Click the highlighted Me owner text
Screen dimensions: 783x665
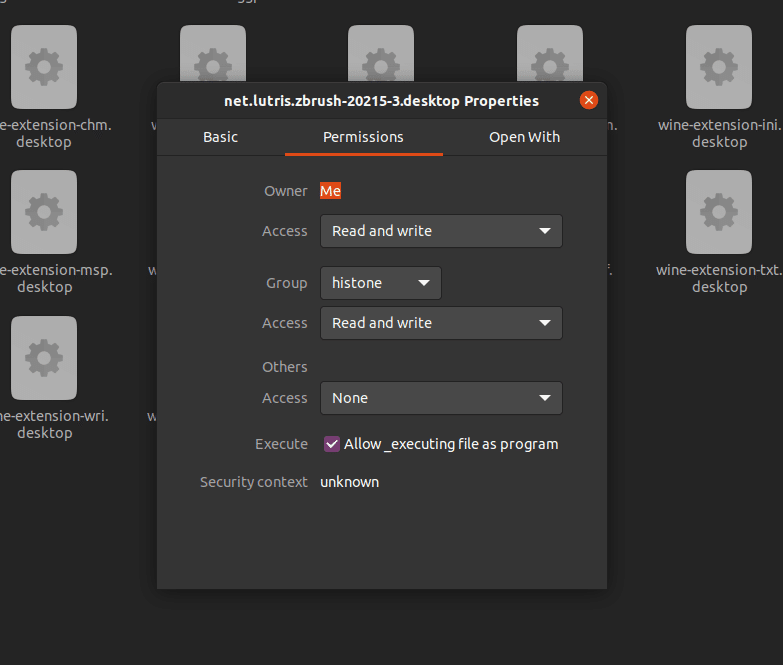point(331,191)
